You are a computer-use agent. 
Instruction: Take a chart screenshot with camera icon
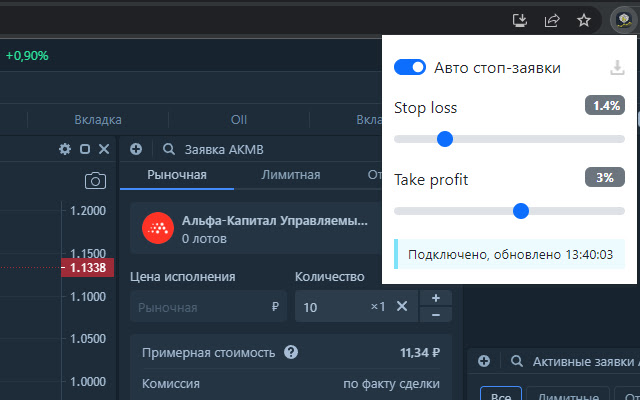(x=95, y=180)
